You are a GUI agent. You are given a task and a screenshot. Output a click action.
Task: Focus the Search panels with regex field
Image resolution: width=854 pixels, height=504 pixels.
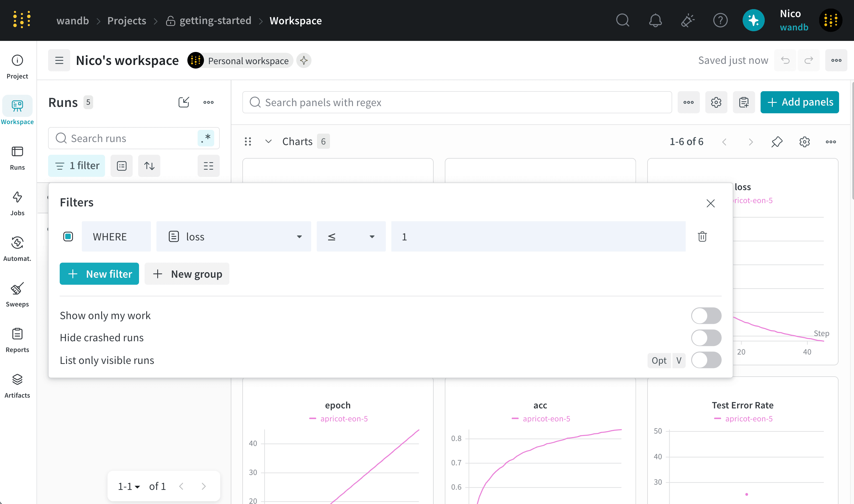[457, 102]
